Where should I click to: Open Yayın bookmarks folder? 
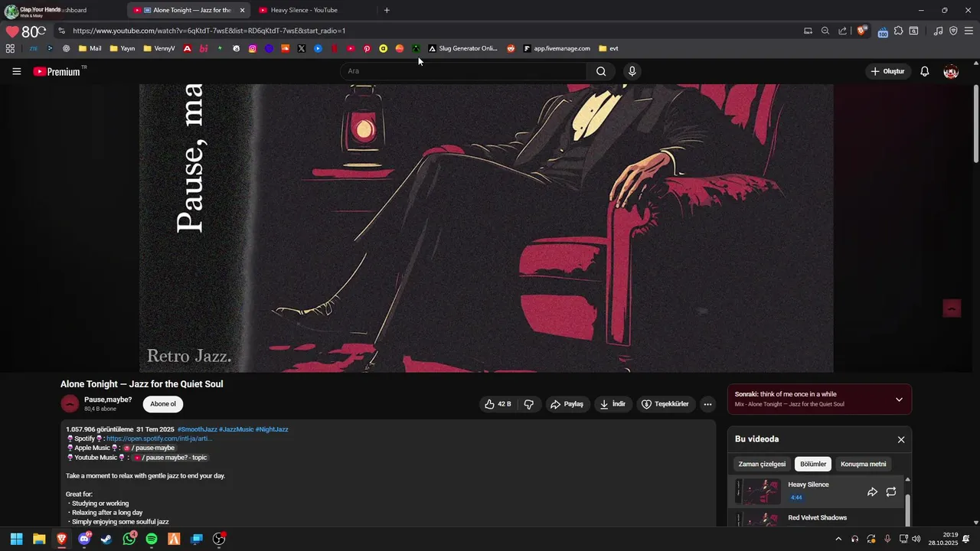(122, 48)
